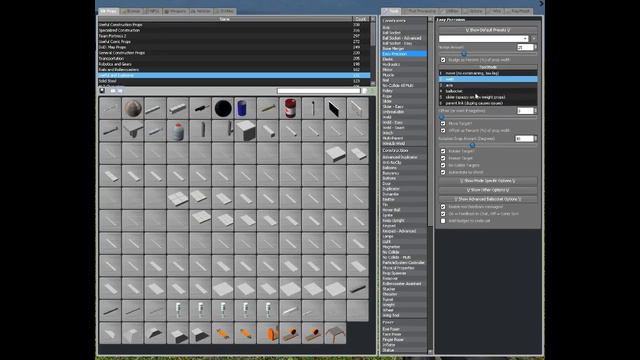640x360 pixels.
Task: Select the blue barrel prop icon
Action: point(245,109)
